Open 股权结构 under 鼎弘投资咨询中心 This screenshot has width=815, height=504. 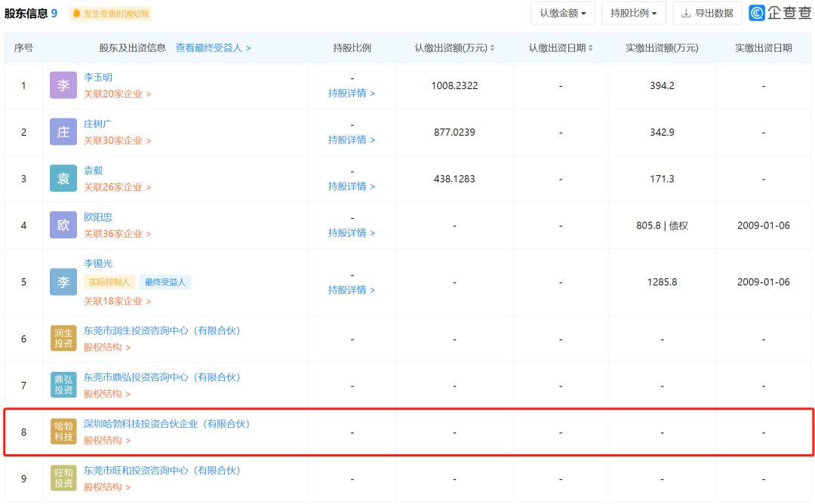(x=107, y=394)
